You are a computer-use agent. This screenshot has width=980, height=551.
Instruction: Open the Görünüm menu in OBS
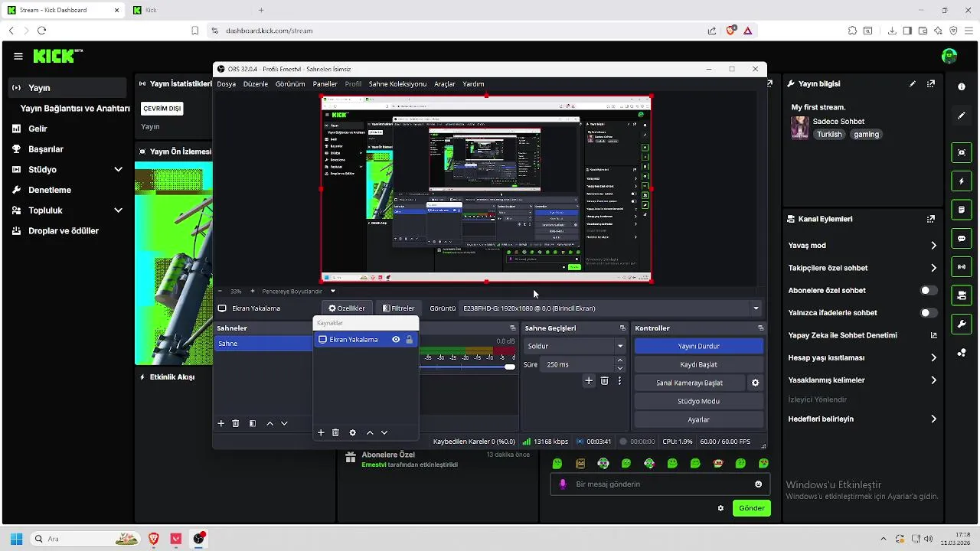pos(290,84)
